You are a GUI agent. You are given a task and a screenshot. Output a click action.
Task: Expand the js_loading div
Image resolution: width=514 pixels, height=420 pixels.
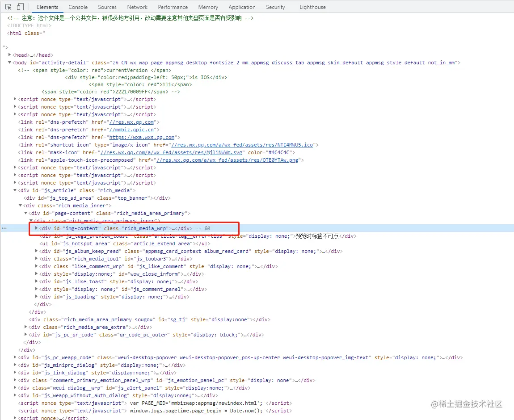point(36,297)
